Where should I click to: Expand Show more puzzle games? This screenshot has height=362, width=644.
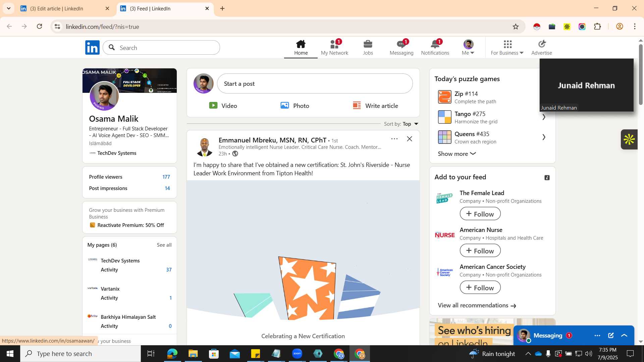coord(457,154)
